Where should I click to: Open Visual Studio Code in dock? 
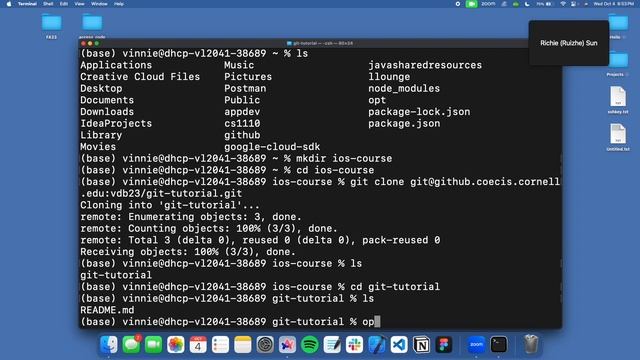399,345
